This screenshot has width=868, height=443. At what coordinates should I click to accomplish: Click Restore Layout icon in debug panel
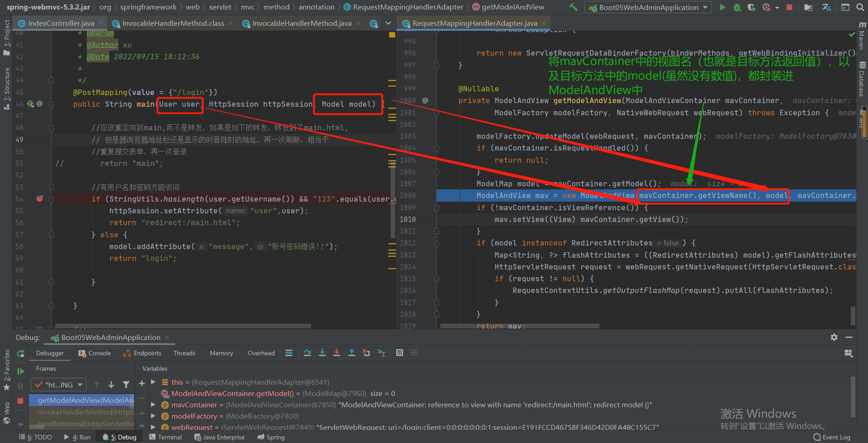point(848,353)
